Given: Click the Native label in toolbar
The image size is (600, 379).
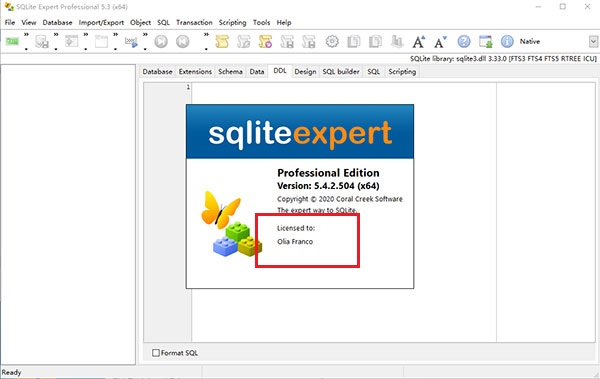Looking at the screenshot, I should point(530,41).
